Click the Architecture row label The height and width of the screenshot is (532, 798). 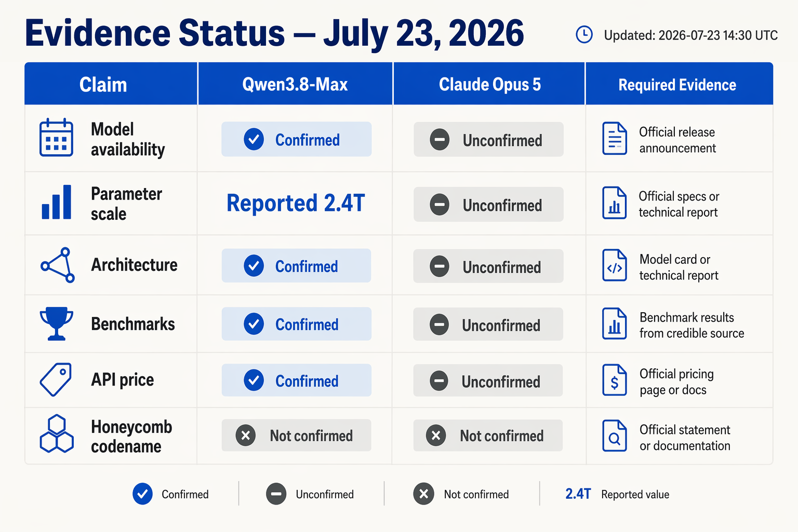pyautogui.click(x=134, y=265)
